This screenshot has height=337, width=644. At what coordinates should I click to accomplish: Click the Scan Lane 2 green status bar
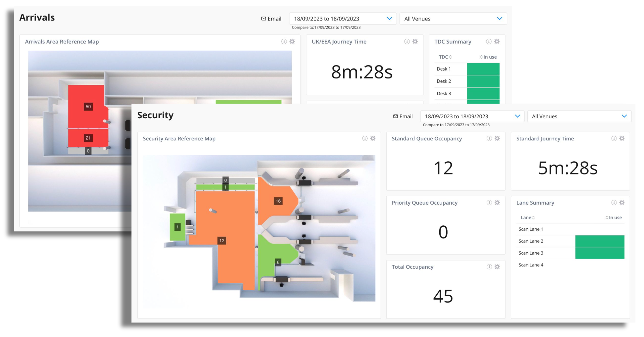[600, 241]
